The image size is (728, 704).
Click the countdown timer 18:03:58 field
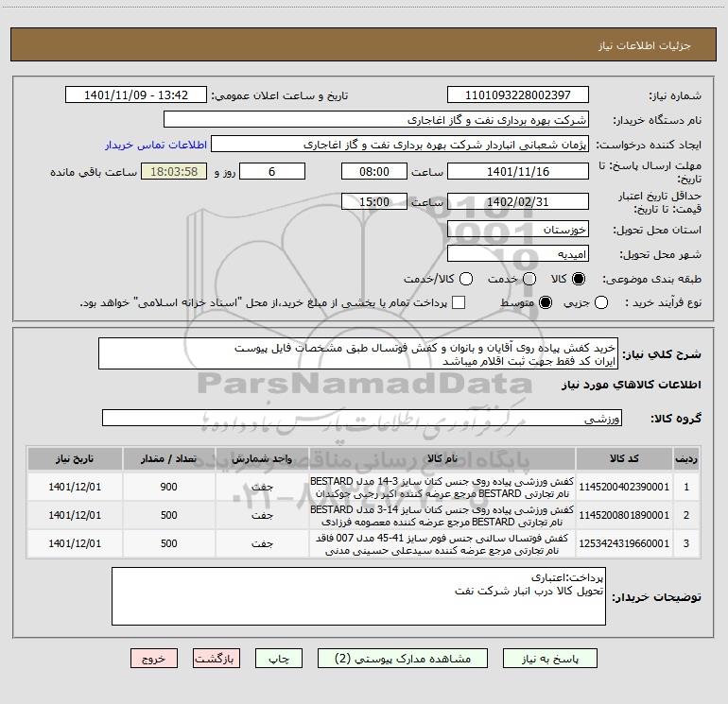[174, 171]
